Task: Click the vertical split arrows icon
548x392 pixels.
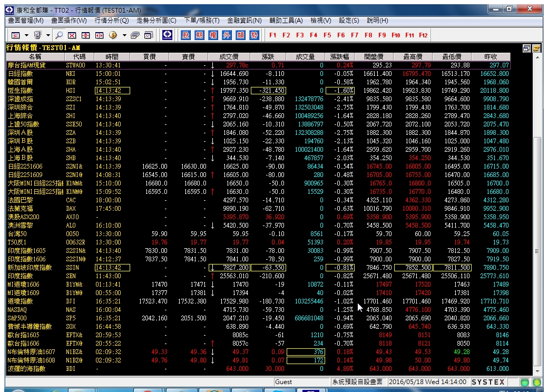Action: [85, 35]
